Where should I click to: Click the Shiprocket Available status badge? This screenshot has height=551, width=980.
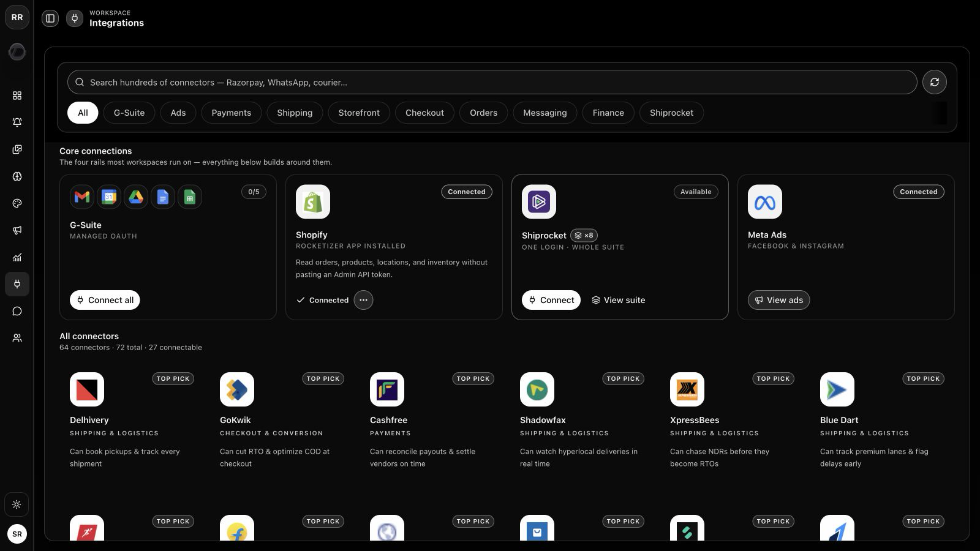click(696, 192)
